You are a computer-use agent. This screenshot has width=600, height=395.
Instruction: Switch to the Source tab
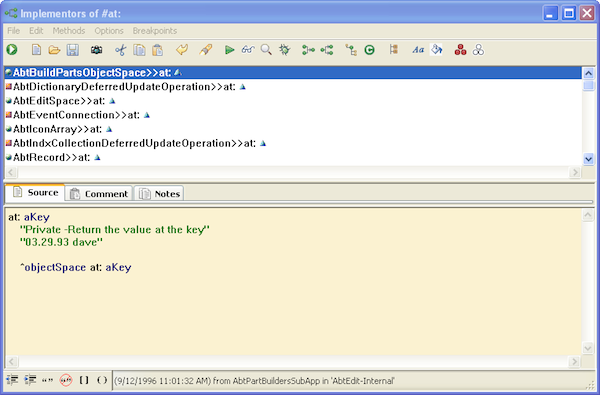(x=35, y=192)
